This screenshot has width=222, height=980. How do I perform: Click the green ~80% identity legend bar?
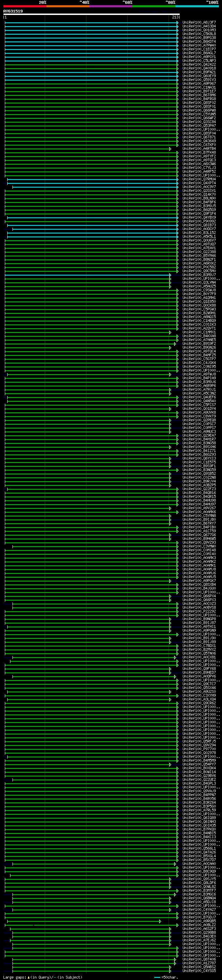[154, 6]
